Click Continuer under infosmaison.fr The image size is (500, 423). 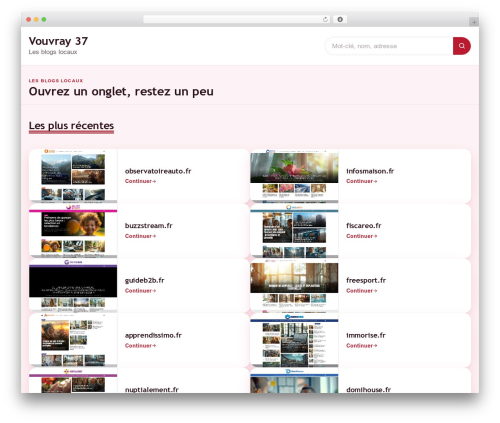(x=362, y=181)
